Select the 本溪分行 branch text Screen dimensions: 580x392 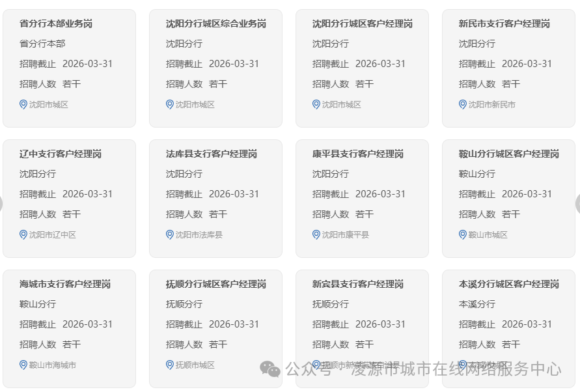pos(477,304)
